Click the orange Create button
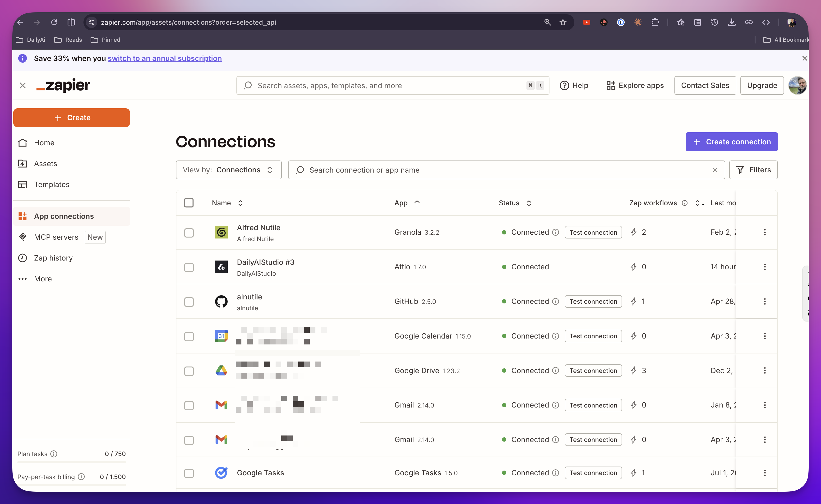821x504 pixels. (x=72, y=118)
